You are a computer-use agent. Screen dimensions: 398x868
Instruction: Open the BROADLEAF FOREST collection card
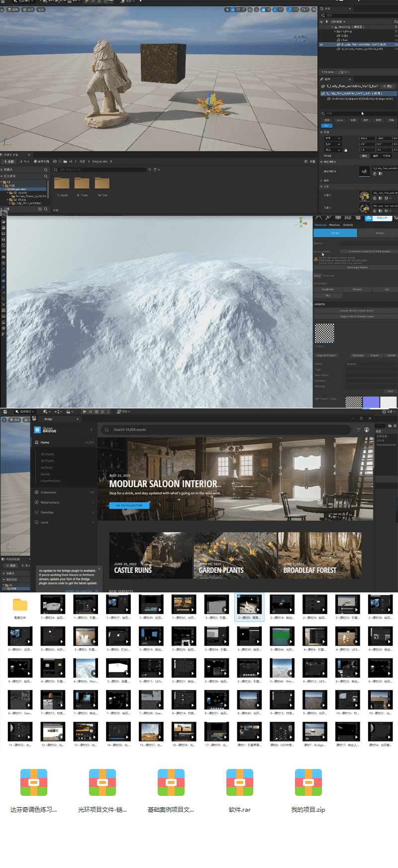[x=320, y=556]
